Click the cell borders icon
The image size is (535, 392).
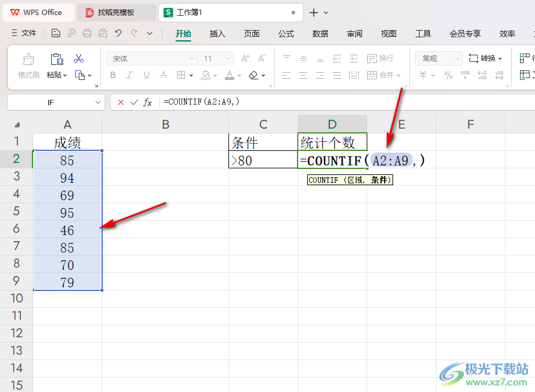click(181, 75)
